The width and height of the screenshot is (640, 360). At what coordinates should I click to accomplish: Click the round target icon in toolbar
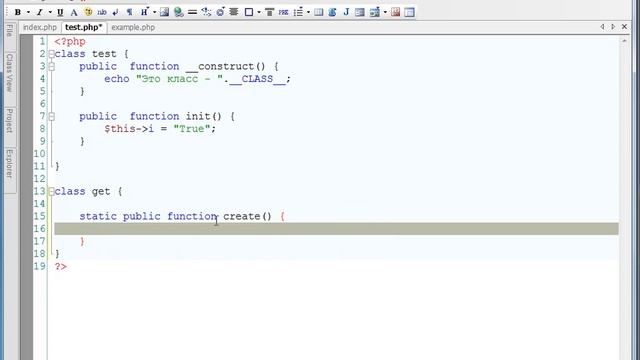point(220,12)
